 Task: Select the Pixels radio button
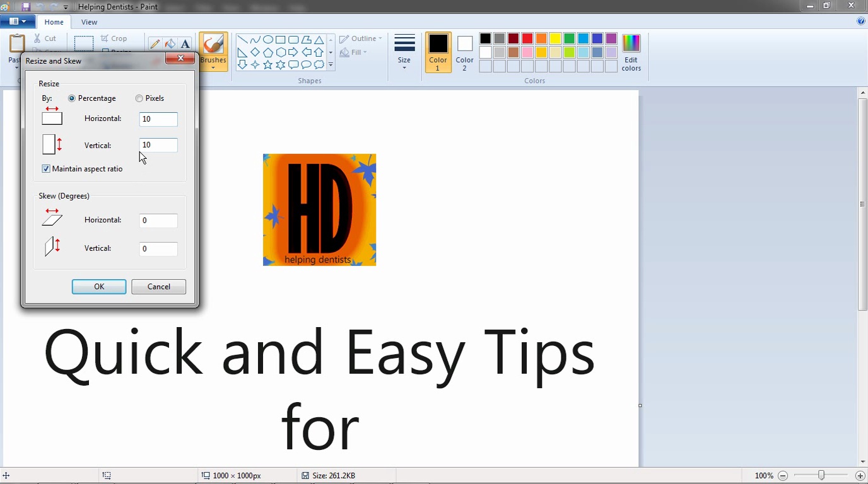click(139, 98)
